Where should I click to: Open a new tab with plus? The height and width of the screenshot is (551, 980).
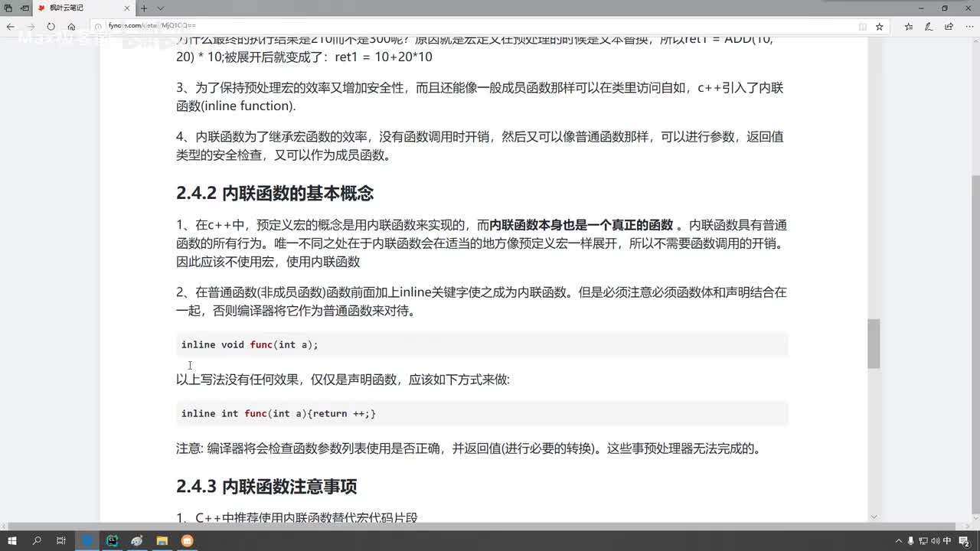point(144,8)
